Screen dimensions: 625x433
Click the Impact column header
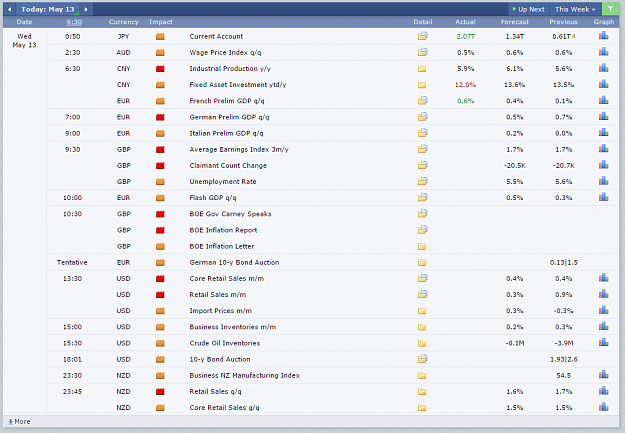[x=161, y=22]
